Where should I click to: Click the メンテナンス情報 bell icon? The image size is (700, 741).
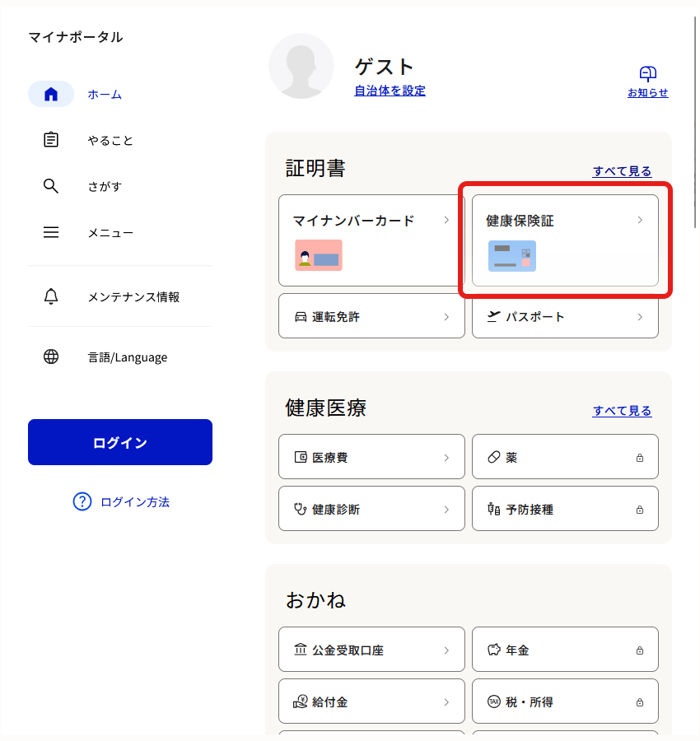click(51, 296)
